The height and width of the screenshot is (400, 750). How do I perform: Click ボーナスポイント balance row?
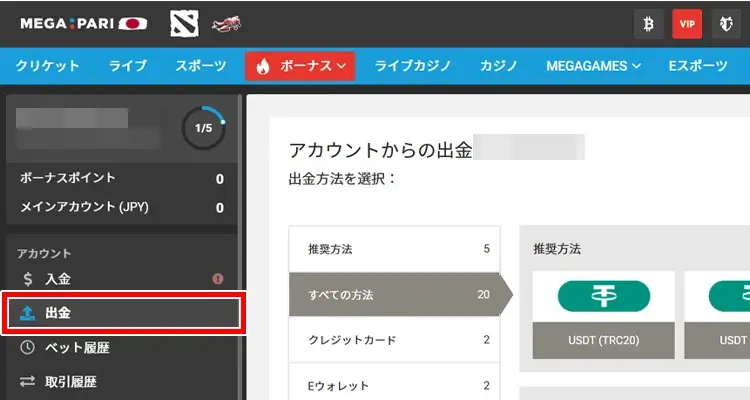pos(121,178)
